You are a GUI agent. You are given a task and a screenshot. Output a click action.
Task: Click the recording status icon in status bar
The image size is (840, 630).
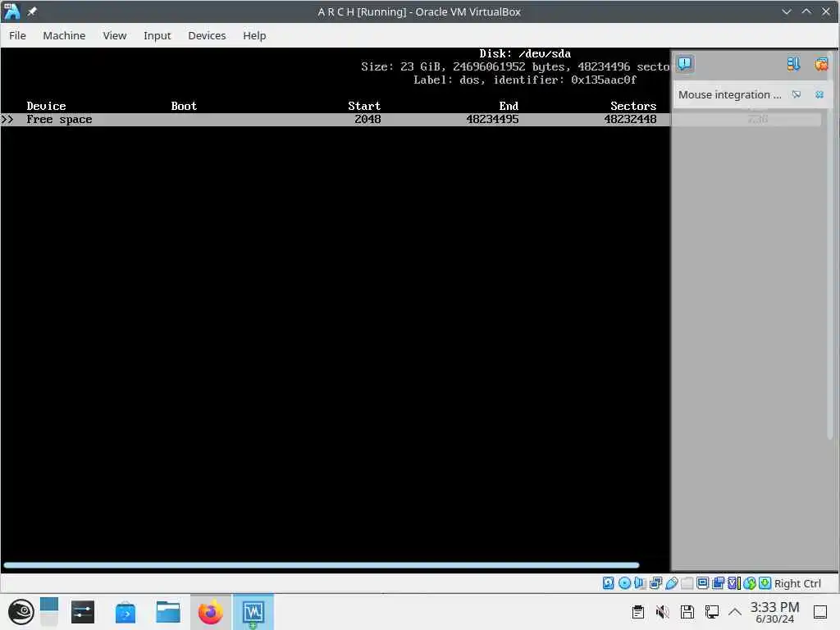click(718, 583)
